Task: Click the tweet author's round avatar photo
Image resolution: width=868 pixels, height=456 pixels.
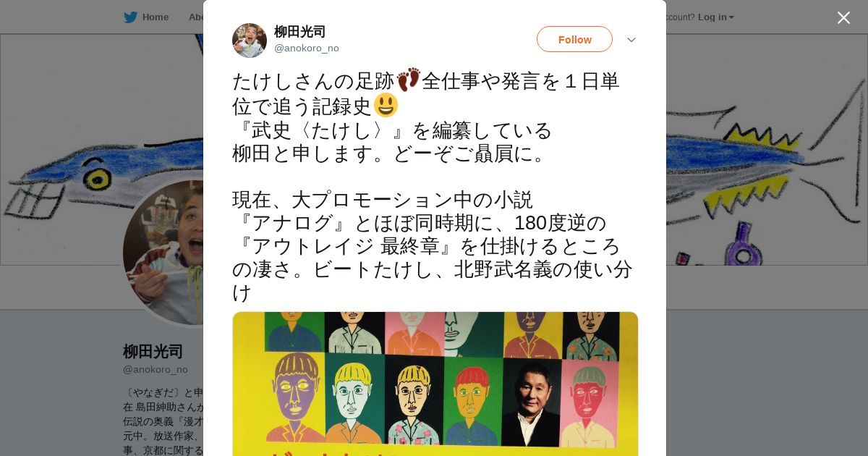Action: coord(250,41)
